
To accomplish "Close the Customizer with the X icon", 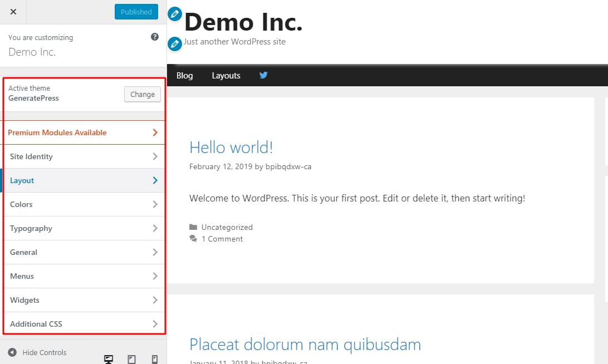I will coord(13,12).
